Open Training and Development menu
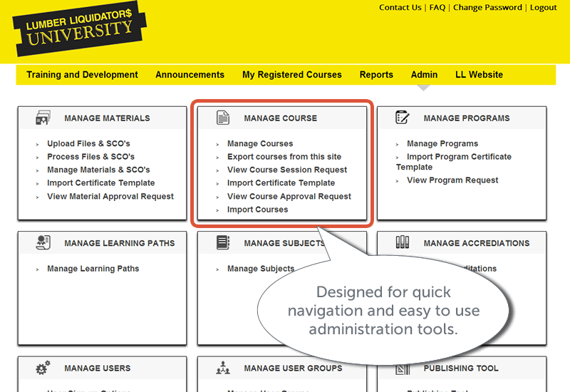This screenshot has width=570, height=392. coord(82,75)
